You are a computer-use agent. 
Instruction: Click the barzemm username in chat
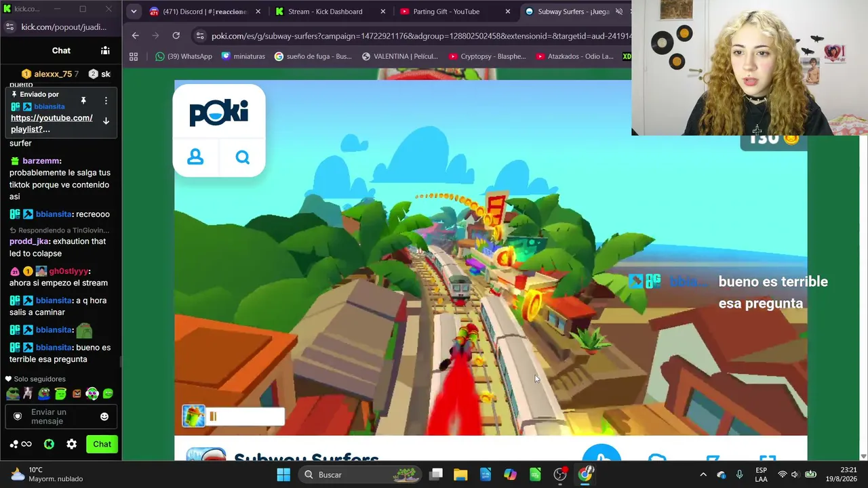[41, 161]
